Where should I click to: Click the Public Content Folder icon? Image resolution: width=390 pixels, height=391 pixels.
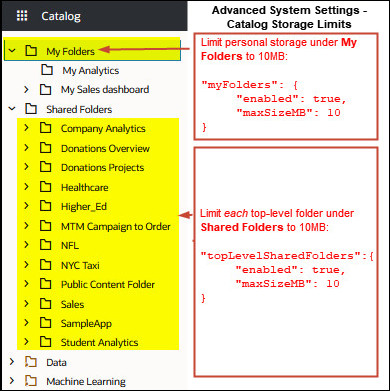[x=45, y=284]
